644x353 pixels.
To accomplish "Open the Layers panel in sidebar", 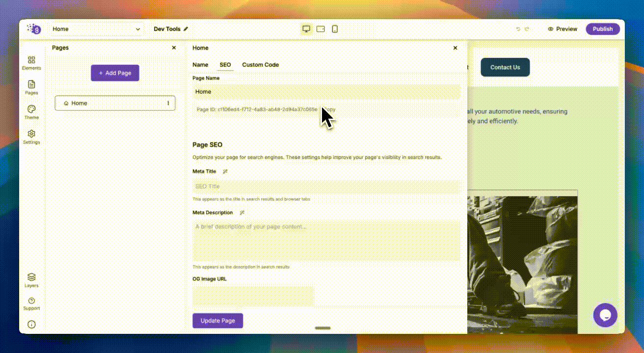I will (x=31, y=280).
